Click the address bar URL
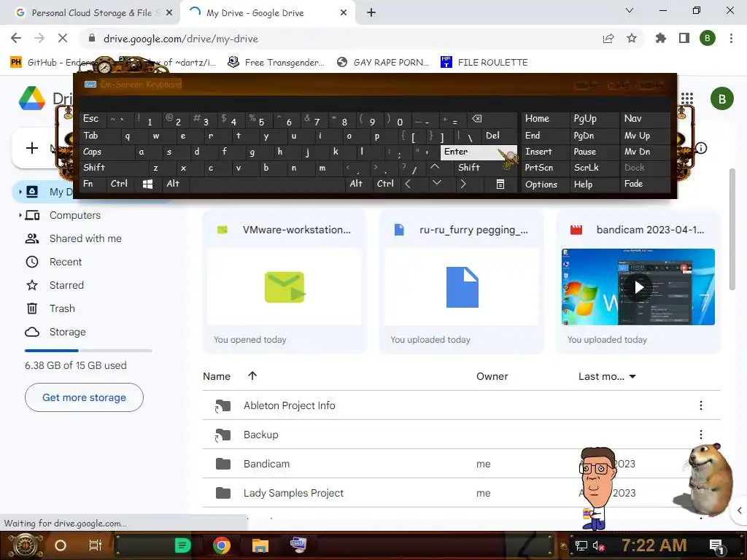Image resolution: width=747 pixels, height=560 pixels. [181, 39]
